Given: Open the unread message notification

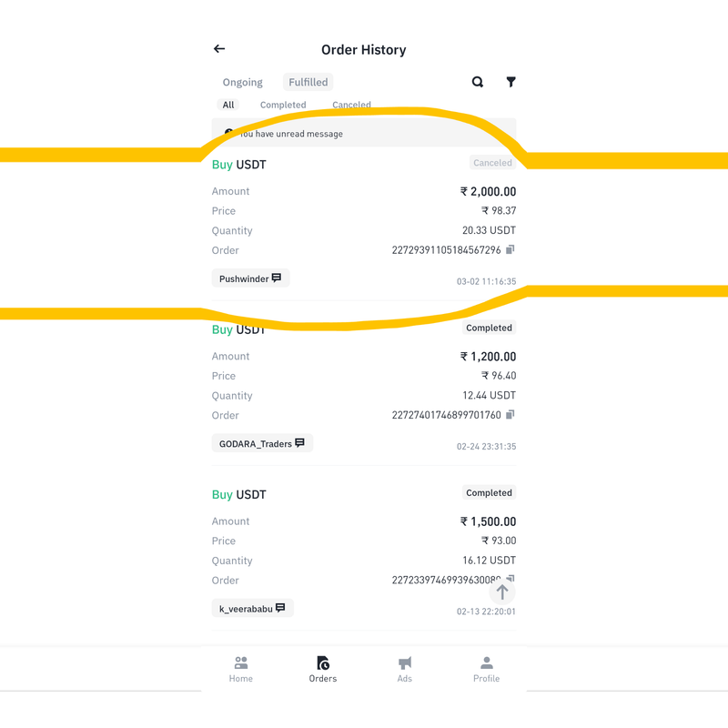Looking at the screenshot, I should (x=363, y=133).
